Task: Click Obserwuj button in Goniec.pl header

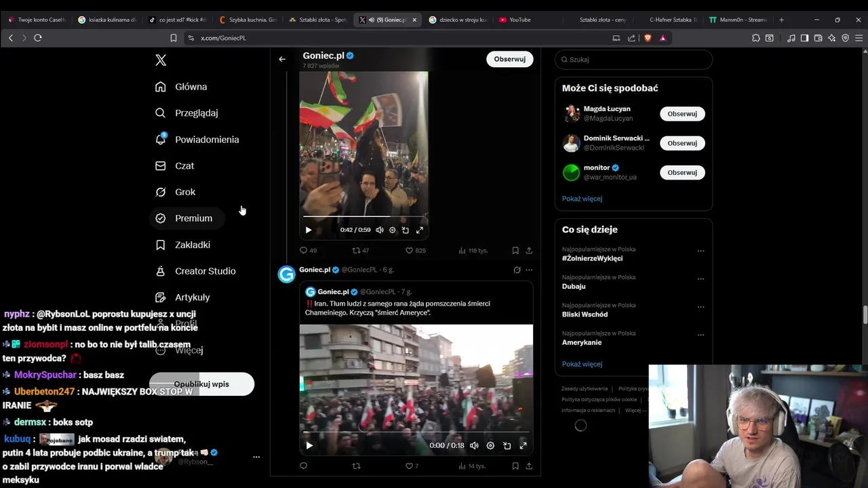Action: point(510,60)
